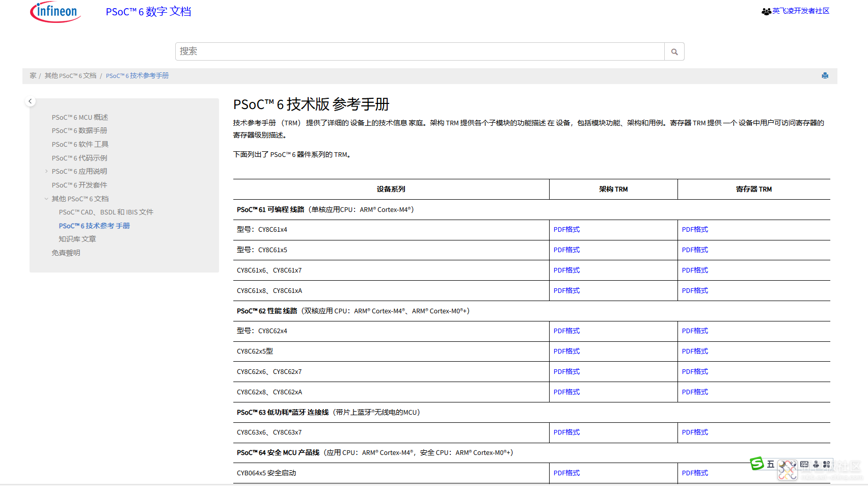868x486 pixels.
Task: Open 寄存器 TRM PDF for CY8C62x4
Action: pyautogui.click(x=695, y=331)
